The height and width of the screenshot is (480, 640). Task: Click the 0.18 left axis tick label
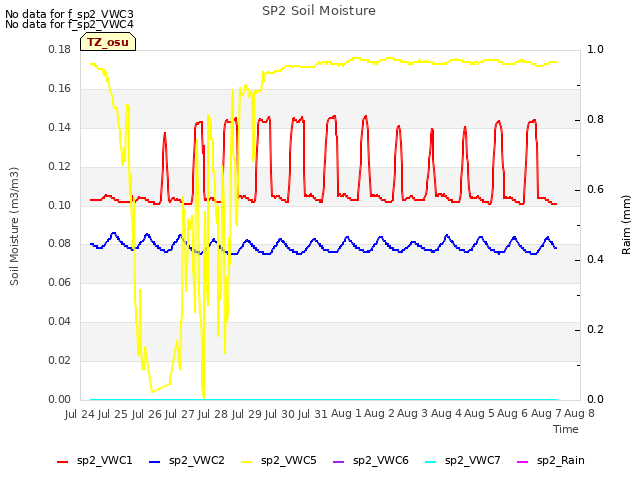click(x=59, y=50)
